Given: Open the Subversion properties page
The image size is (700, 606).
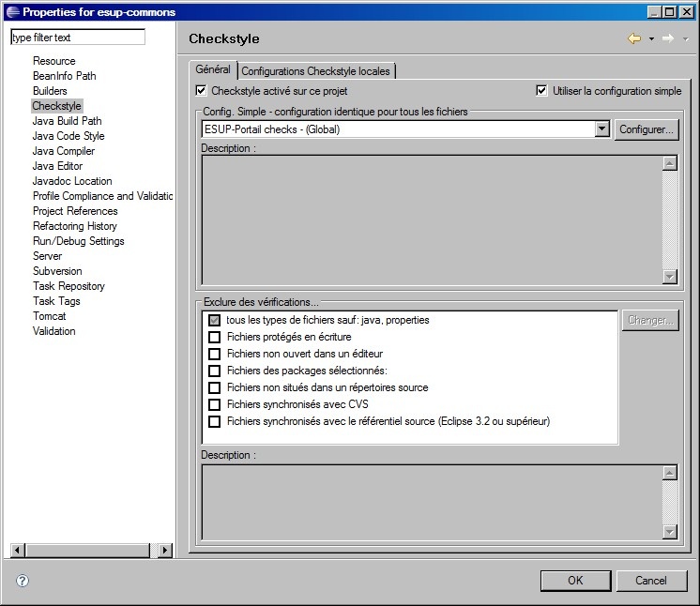Looking at the screenshot, I should [57, 271].
